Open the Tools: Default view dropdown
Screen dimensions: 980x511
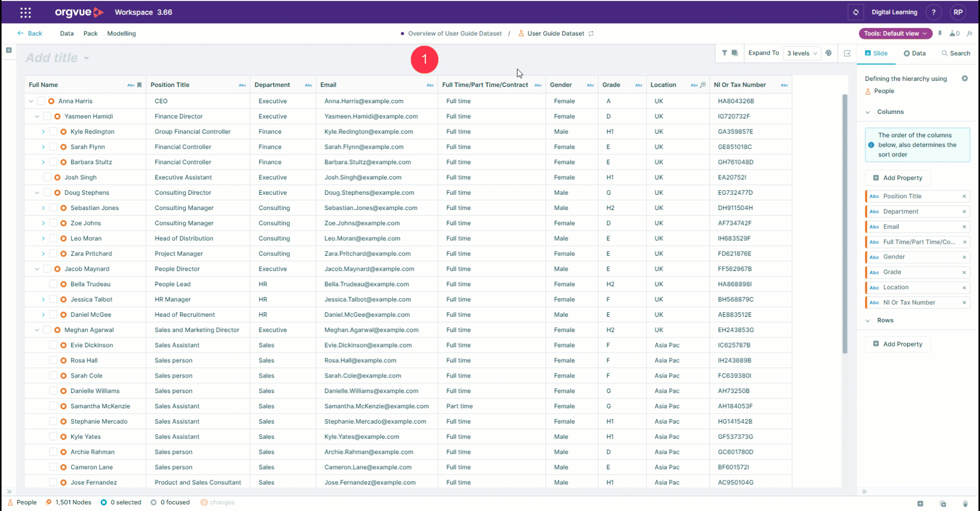pyautogui.click(x=895, y=34)
